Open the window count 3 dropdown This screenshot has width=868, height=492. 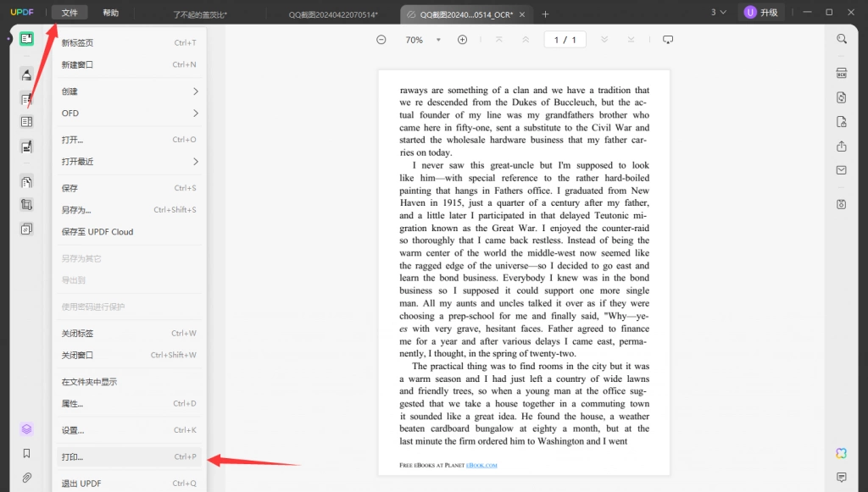[719, 12]
